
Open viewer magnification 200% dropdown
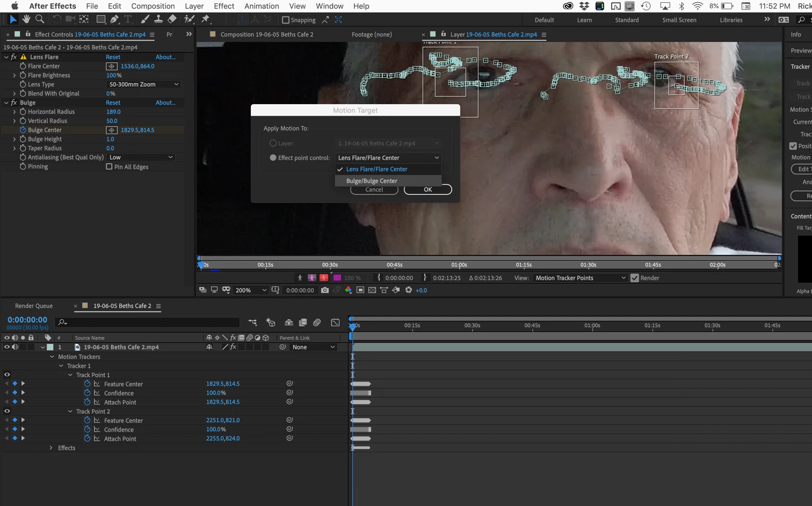coord(251,290)
